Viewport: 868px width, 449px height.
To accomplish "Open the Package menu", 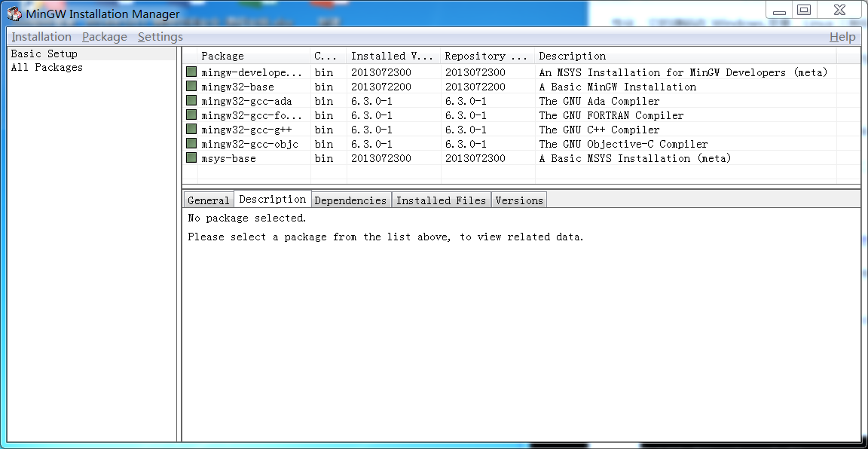I will pyautogui.click(x=105, y=37).
